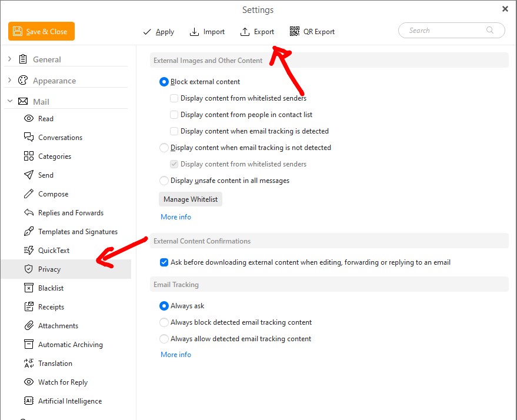Enable display content from whitelisted senders
Image resolution: width=517 pixels, height=420 pixels.
174,98
